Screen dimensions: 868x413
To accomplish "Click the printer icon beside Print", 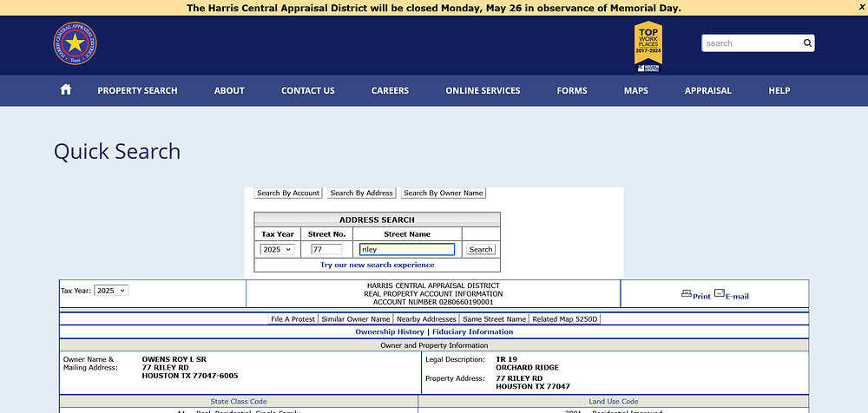I will pos(687,293).
